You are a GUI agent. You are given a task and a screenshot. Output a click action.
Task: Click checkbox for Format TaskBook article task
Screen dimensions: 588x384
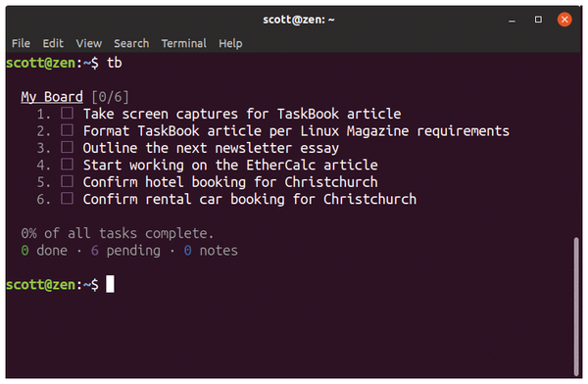[67, 130]
